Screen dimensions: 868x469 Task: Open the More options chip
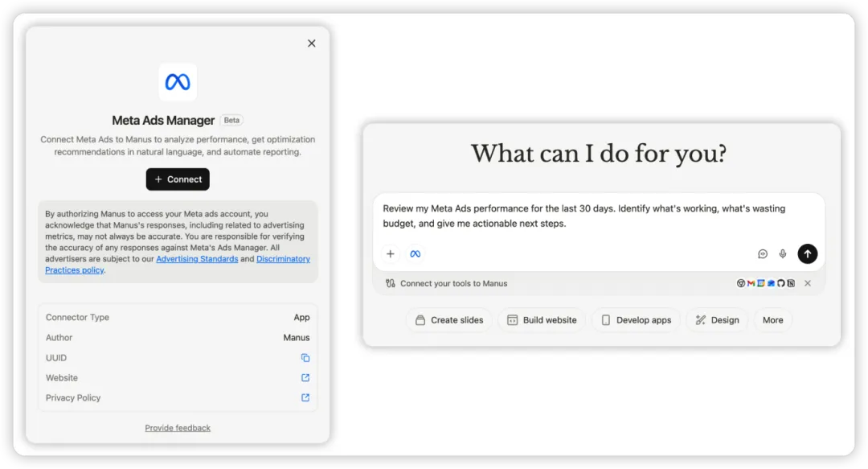tap(773, 320)
